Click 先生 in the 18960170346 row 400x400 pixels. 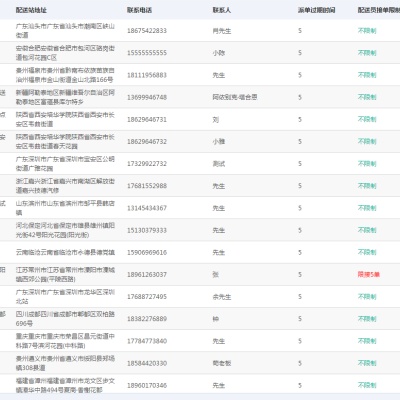click(x=219, y=385)
